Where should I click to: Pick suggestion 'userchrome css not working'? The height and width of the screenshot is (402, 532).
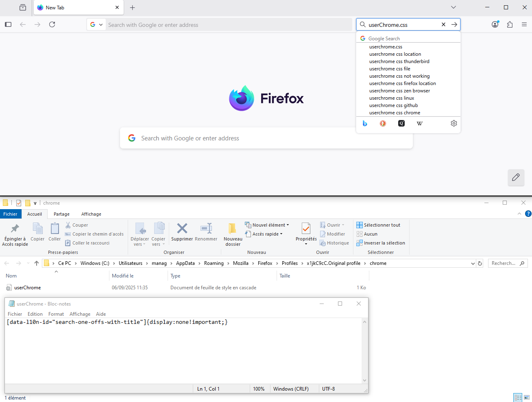[x=399, y=76]
